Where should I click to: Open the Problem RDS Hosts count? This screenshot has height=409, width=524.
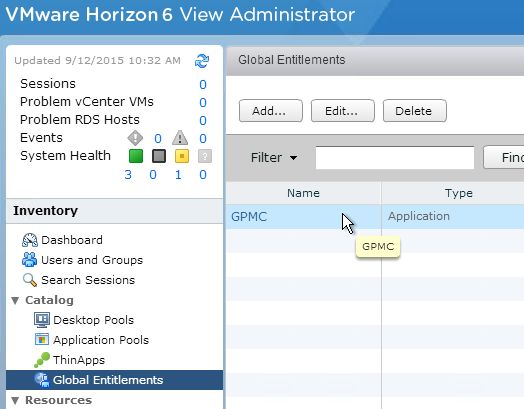tap(203, 120)
